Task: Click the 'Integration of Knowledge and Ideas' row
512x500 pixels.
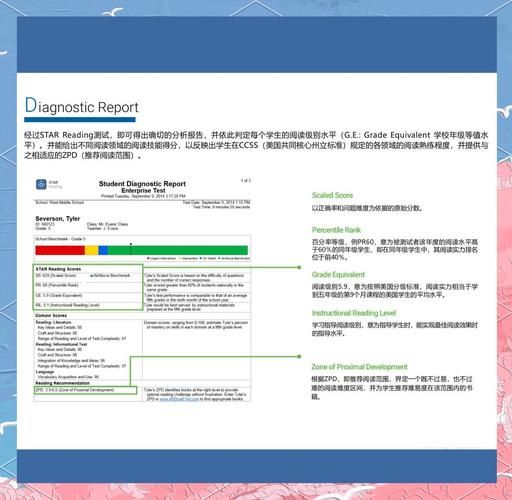Action: 72,361
